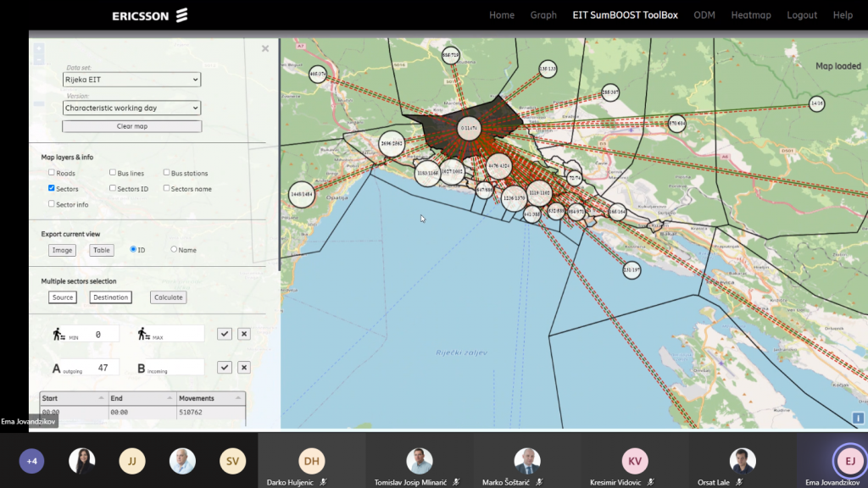Export current view as Table

pos(102,250)
